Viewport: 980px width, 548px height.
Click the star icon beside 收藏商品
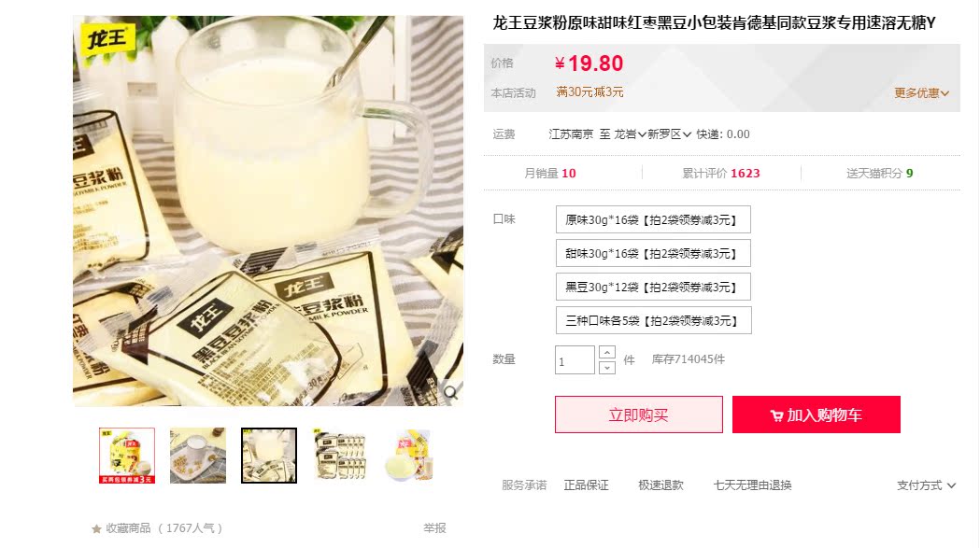[96, 528]
